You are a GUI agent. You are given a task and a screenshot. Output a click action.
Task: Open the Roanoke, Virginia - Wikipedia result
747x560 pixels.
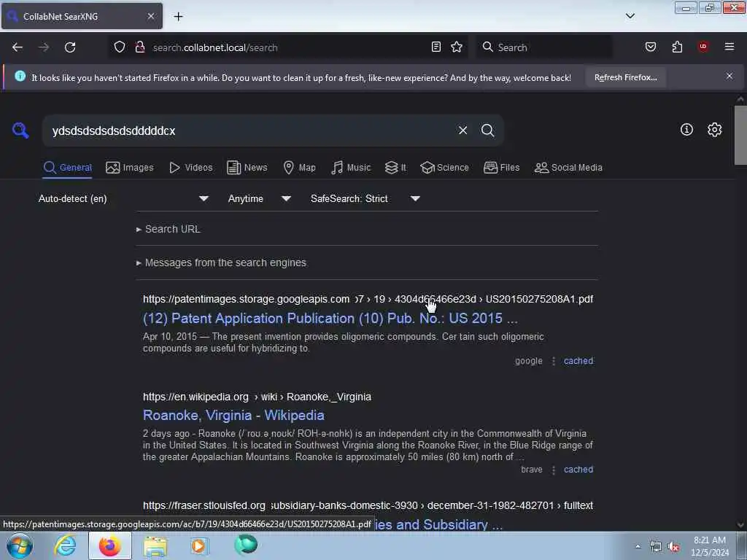coord(233,415)
